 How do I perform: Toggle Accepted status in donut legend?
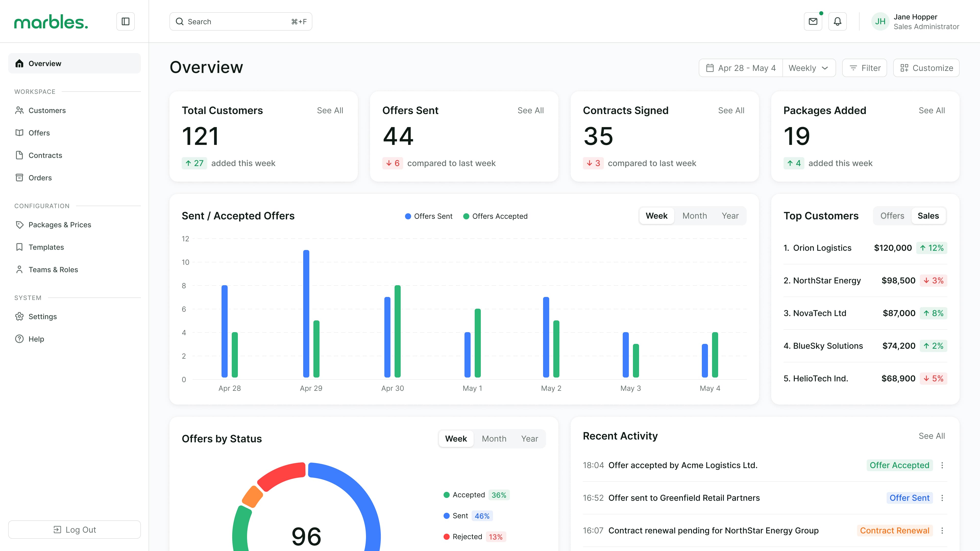(476, 495)
